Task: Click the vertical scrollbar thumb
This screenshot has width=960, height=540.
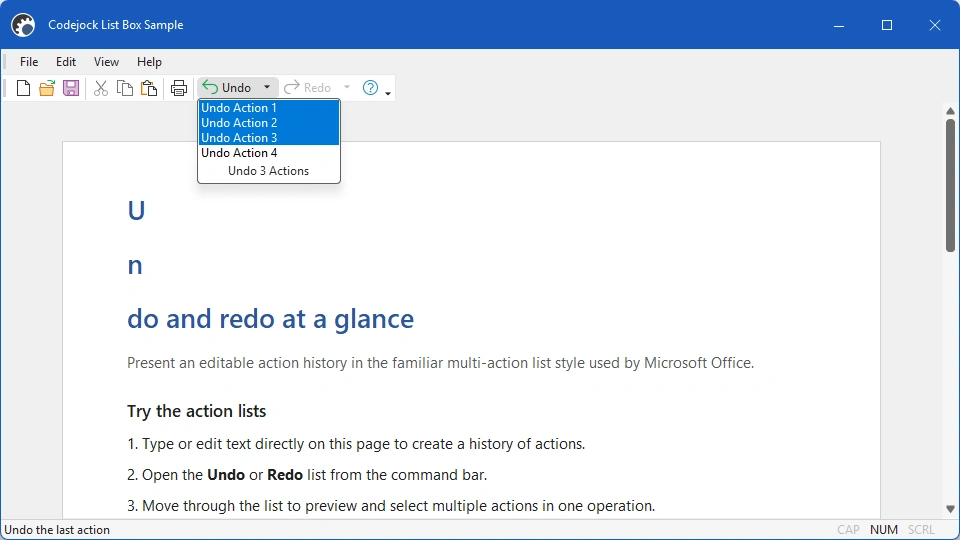Action: [x=950, y=186]
